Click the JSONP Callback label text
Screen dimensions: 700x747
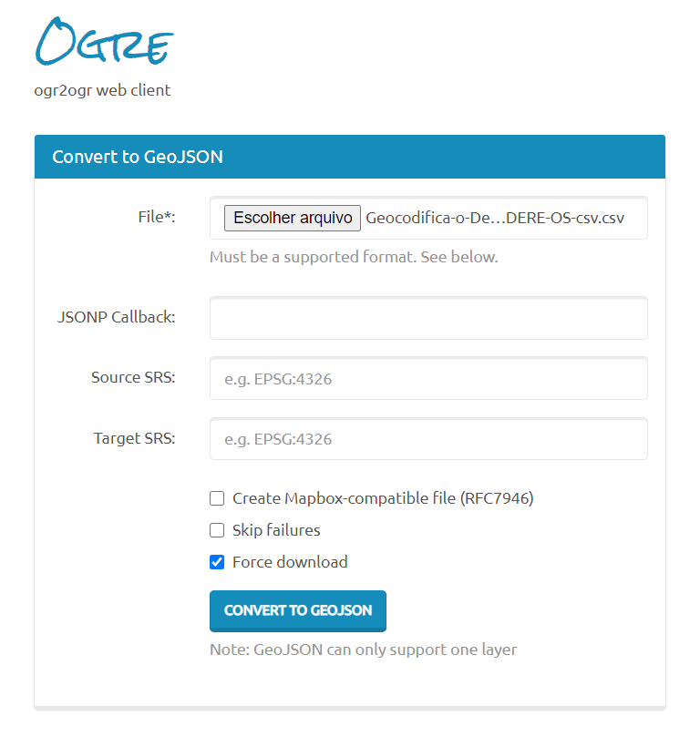tap(116, 317)
